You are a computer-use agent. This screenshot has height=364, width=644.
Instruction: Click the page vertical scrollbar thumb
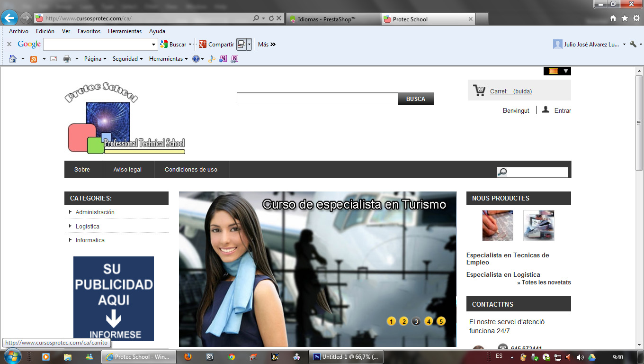639,122
